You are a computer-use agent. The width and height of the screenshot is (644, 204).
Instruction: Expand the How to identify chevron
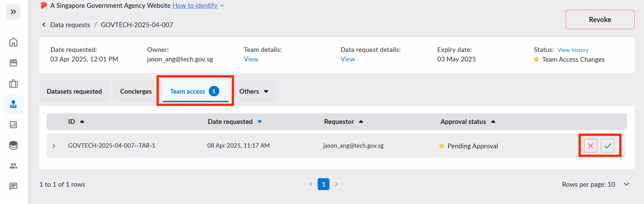(x=222, y=5)
